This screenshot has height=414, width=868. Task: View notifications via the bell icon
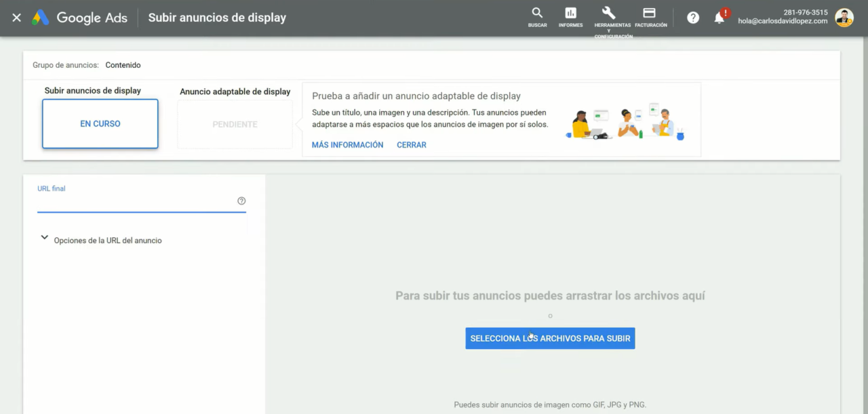[x=719, y=17]
